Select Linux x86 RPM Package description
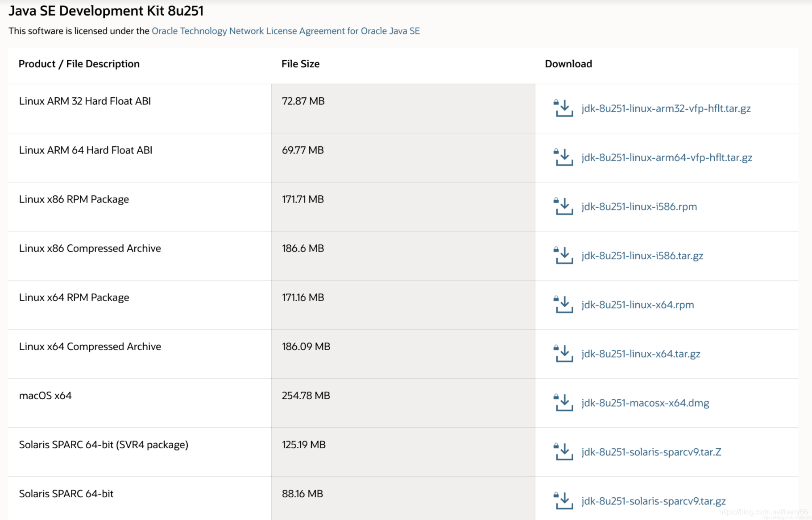Image resolution: width=812 pixels, height=520 pixels. [x=74, y=199]
